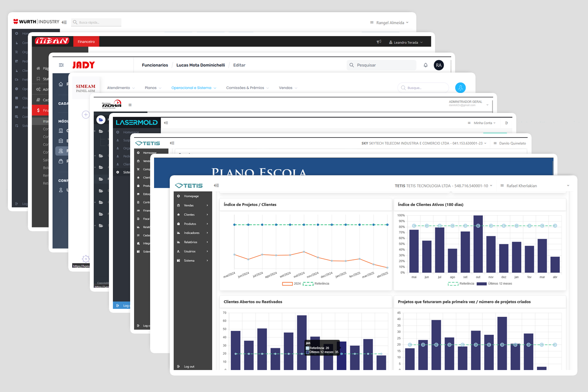Open the RA user avatar in Jady

pos(439,65)
